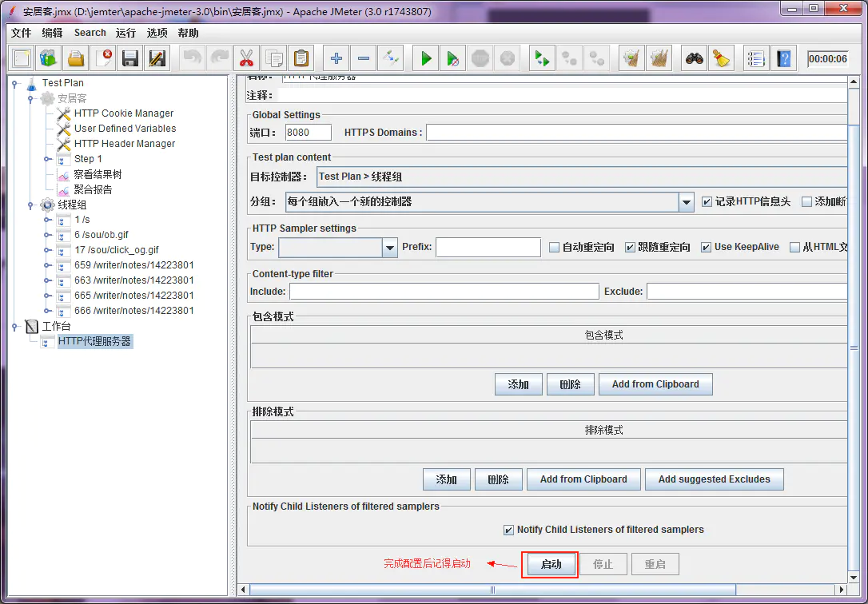Click the Reset search brush icon

[x=721, y=58]
